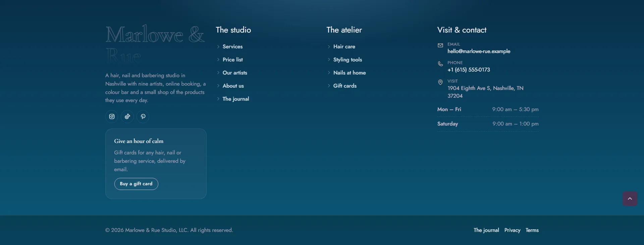Screen dimensions: 644x245
Task: Click the 2026 copyright notice text
Action: (169, 230)
